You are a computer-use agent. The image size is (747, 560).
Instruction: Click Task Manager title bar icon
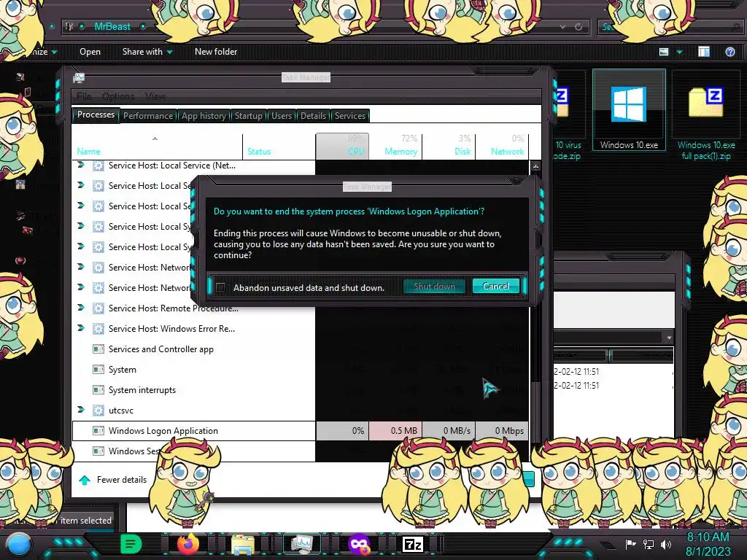click(79, 77)
